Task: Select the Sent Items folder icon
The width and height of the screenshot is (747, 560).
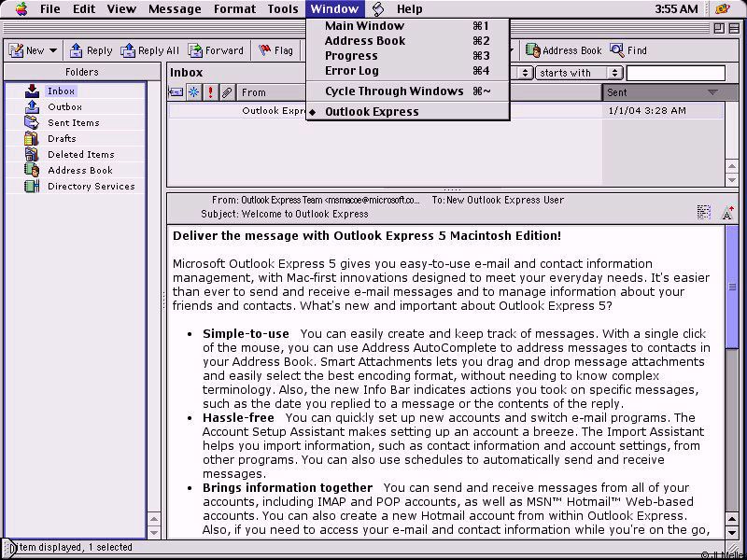Action: [32, 122]
